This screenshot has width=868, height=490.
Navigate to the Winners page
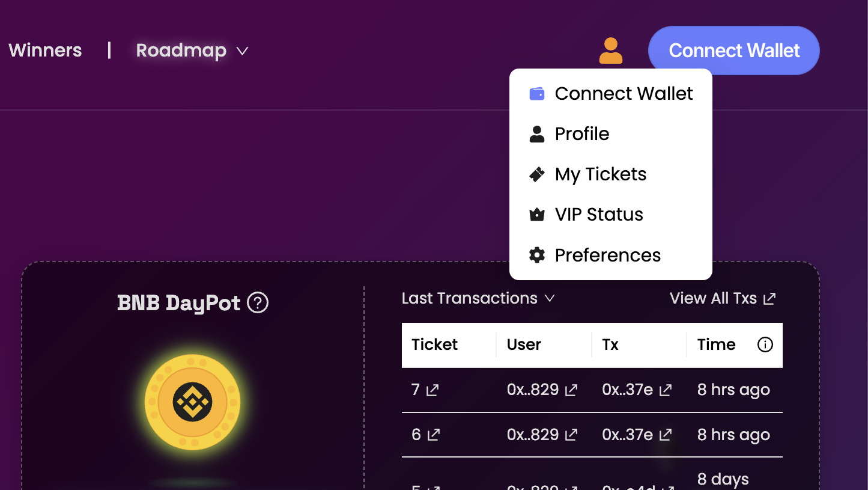[x=44, y=51]
